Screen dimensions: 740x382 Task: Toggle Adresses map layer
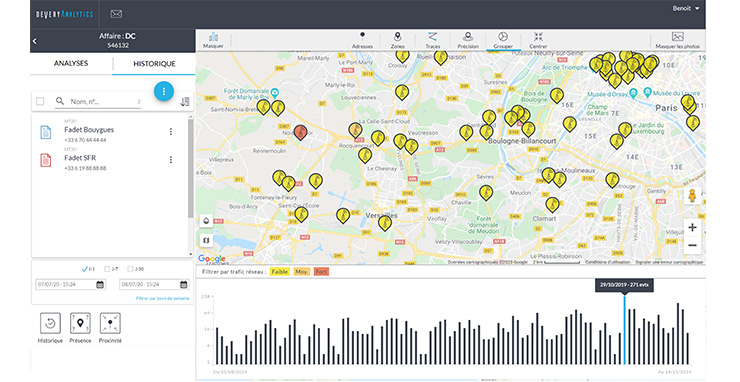click(362, 40)
